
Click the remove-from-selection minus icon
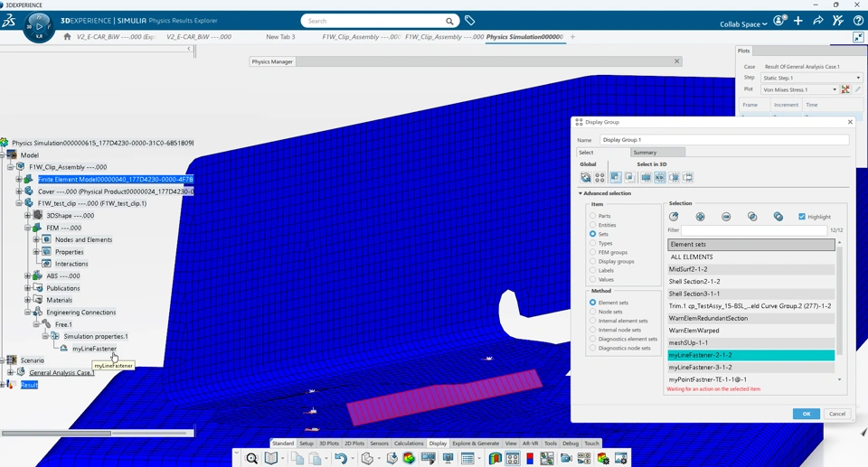[726, 217]
